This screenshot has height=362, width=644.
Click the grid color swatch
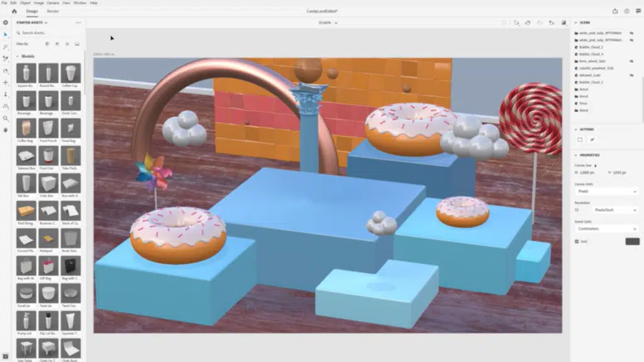[632, 241]
